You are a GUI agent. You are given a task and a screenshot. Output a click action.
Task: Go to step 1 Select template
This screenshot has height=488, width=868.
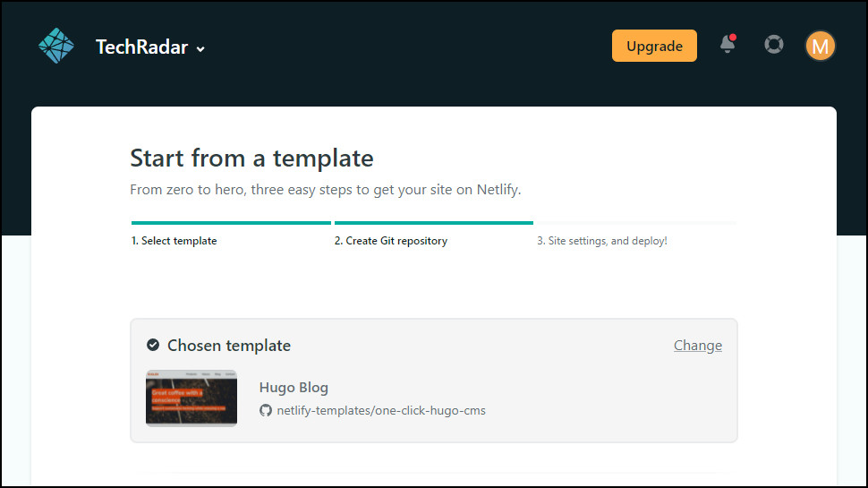(174, 241)
